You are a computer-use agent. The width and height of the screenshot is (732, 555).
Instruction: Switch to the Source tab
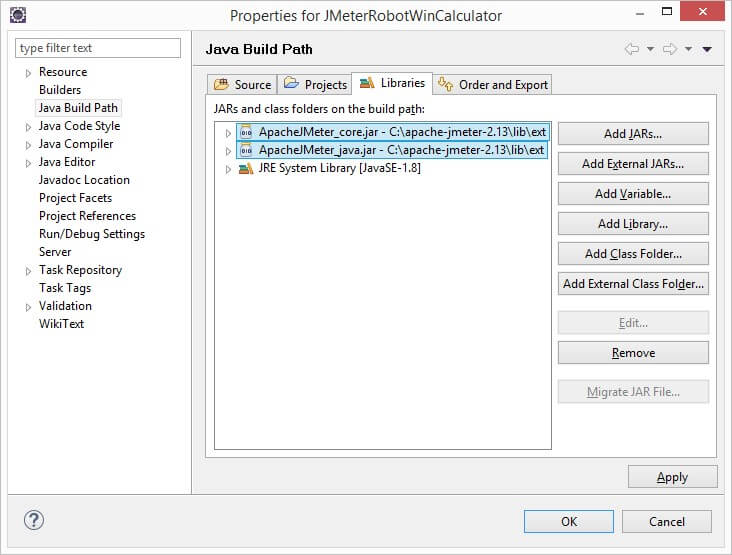242,84
